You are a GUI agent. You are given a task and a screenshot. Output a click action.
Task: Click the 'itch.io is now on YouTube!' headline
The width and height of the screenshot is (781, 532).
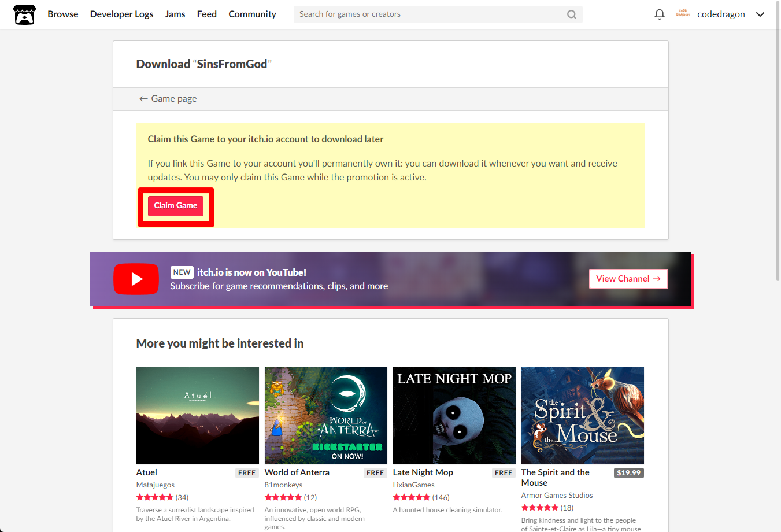252,272
